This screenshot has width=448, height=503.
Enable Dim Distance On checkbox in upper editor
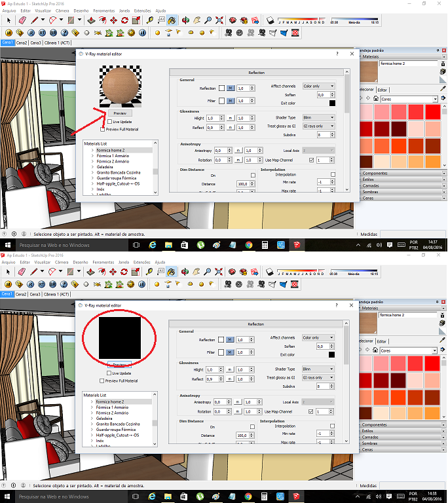[x=253, y=176]
